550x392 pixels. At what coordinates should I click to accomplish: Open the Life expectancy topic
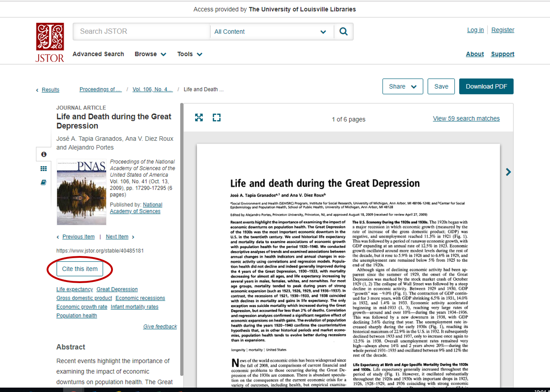click(x=74, y=289)
